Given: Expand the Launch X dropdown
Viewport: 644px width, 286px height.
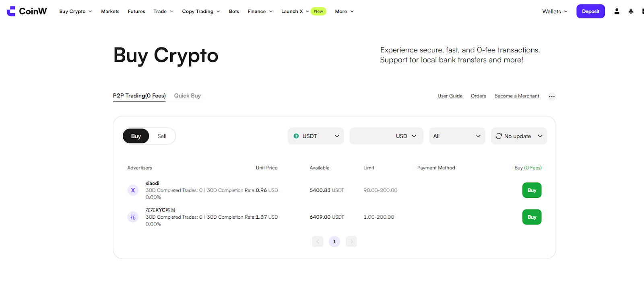Looking at the screenshot, I should click(x=295, y=11).
